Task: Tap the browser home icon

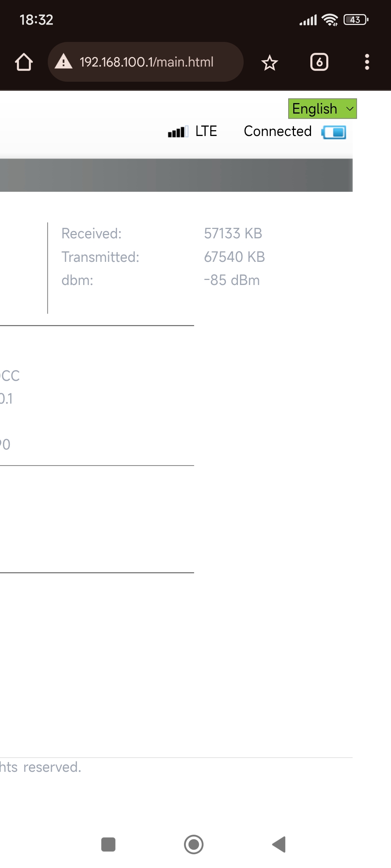Action: (24, 62)
